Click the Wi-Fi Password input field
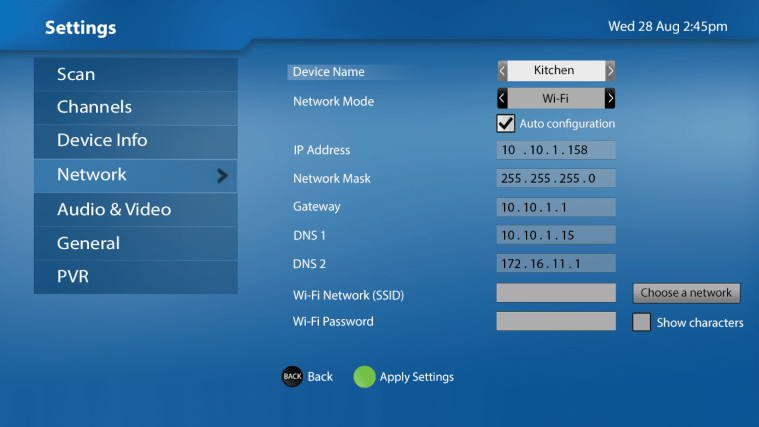 click(x=556, y=322)
